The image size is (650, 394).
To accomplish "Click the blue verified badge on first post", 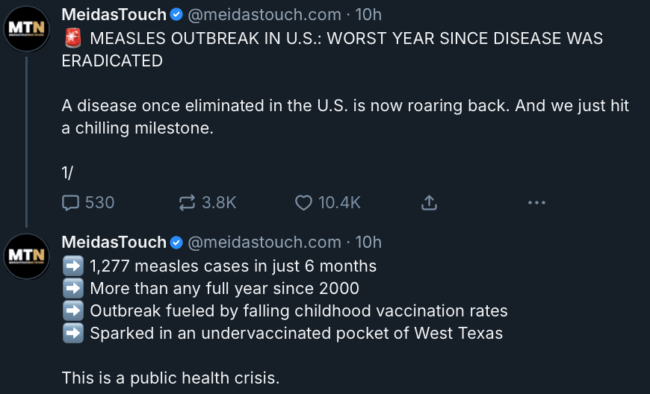I will click(177, 15).
